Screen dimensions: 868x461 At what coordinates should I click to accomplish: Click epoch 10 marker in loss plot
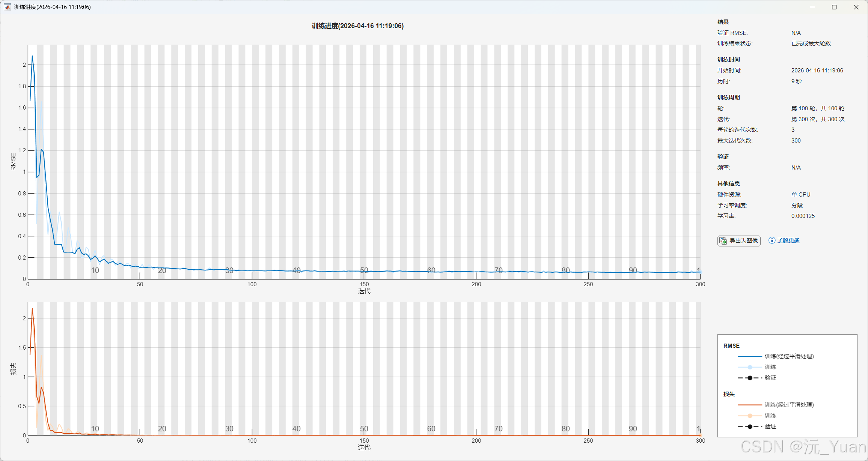click(95, 428)
